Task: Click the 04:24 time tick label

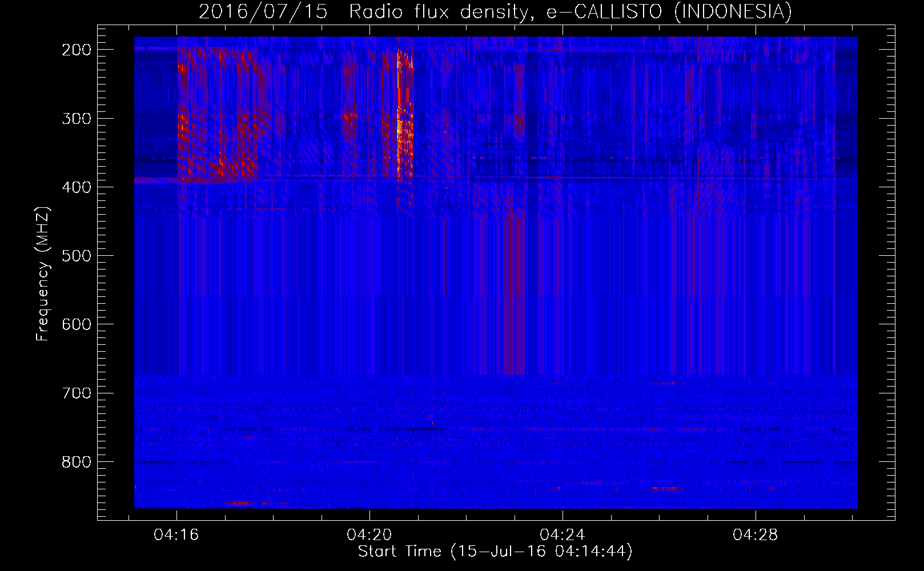Action: [x=563, y=535]
